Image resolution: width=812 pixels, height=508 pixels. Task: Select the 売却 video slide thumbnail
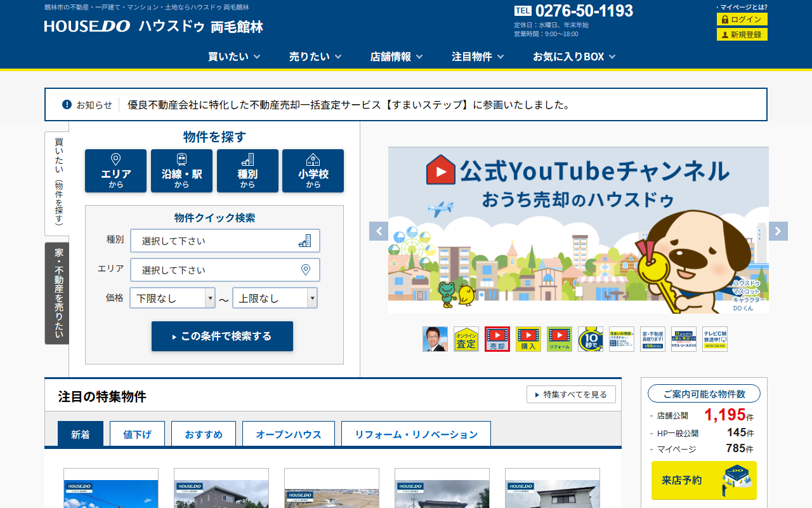pyautogui.click(x=497, y=339)
